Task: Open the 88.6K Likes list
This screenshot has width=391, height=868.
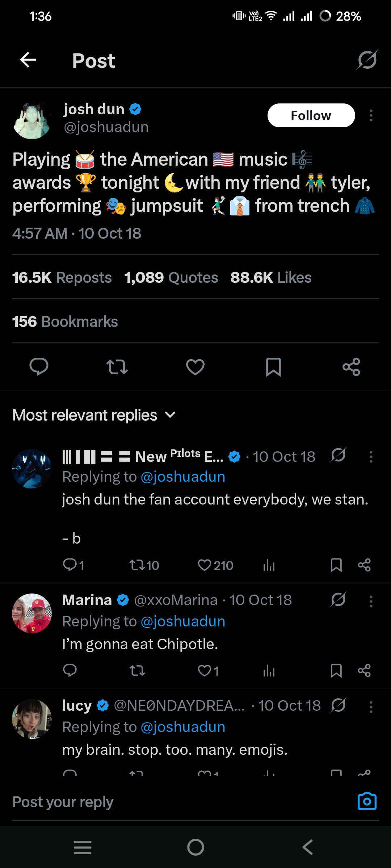Action: click(x=271, y=278)
